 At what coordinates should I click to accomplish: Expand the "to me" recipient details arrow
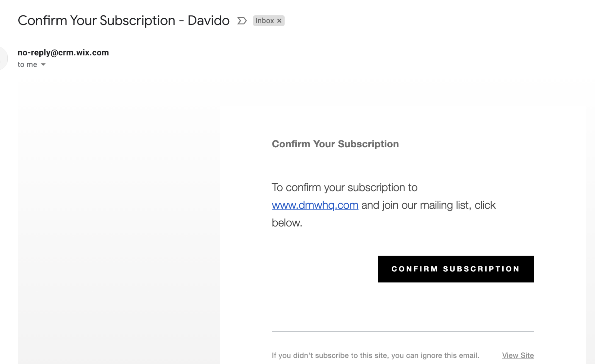pyautogui.click(x=43, y=64)
